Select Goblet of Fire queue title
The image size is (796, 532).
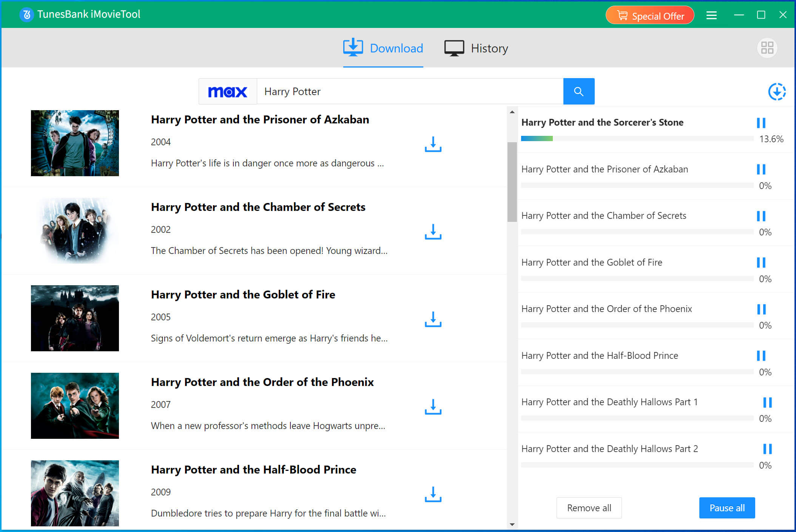click(x=592, y=262)
